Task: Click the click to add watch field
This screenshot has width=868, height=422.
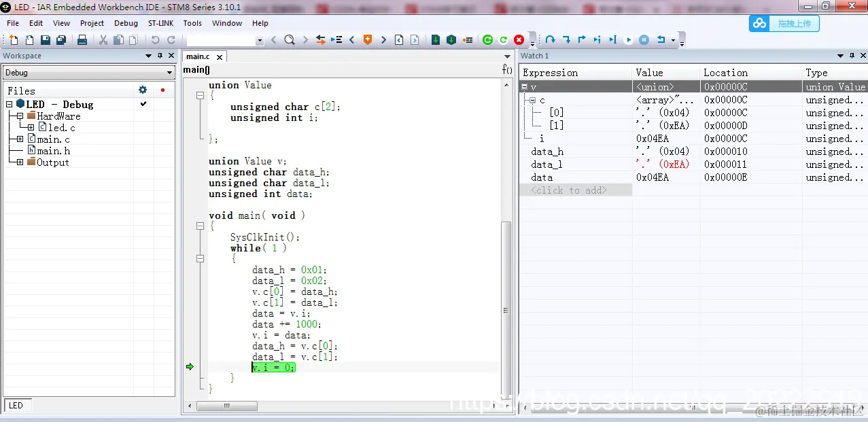Action: tap(576, 190)
